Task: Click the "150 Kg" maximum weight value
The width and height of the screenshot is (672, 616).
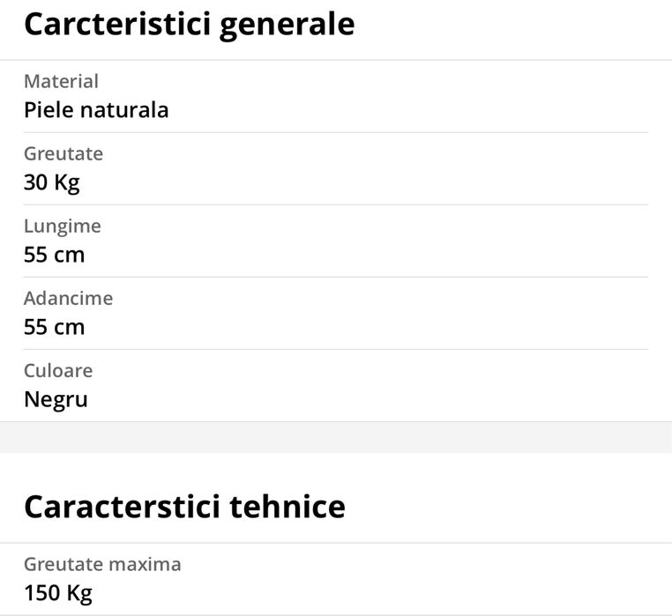Action: (x=57, y=592)
